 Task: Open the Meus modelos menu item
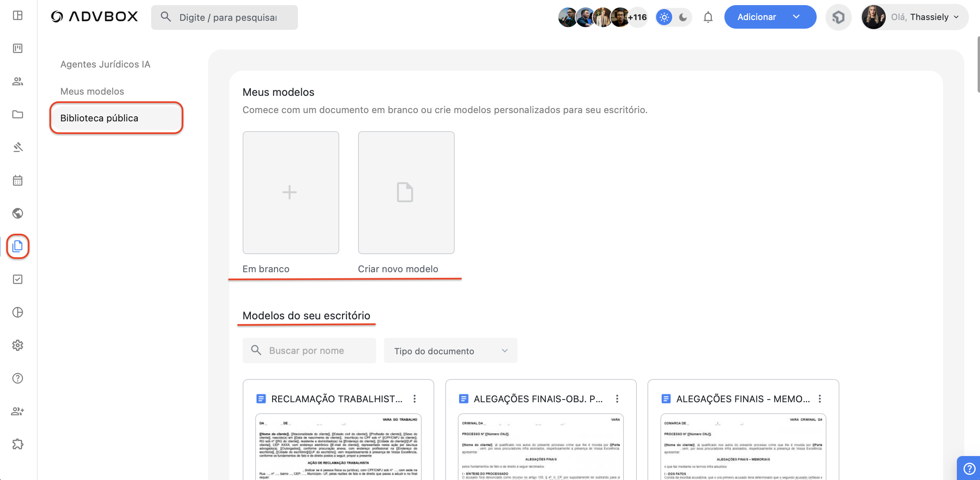pos(92,92)
